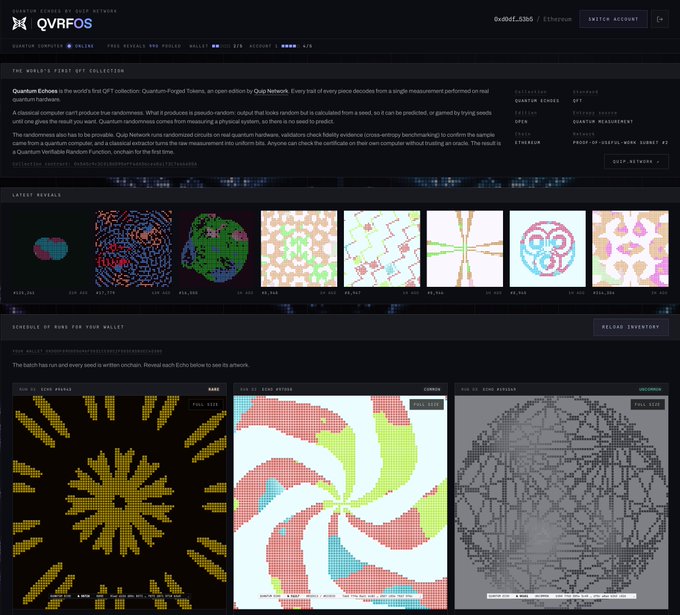This screenshot has height=615, width=680.
Task: Click the quantum computer ONLINE status indicator
Action: (x=81, y=46)
